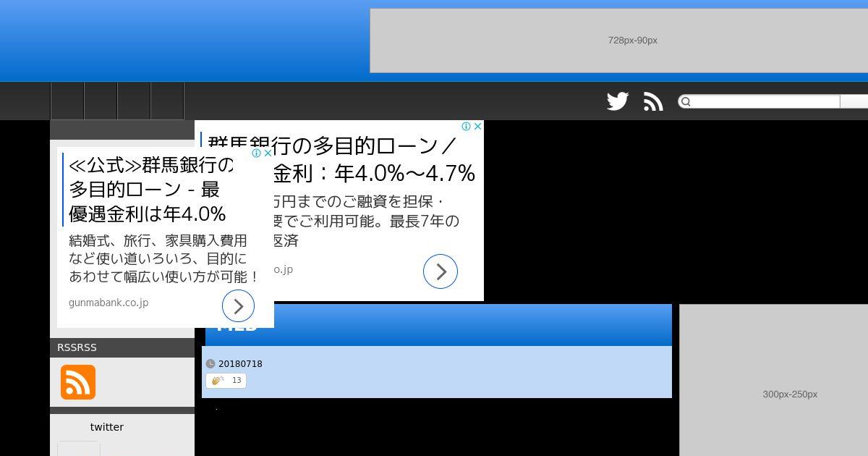Click the twitter label in the sidebar

[107, 427]
